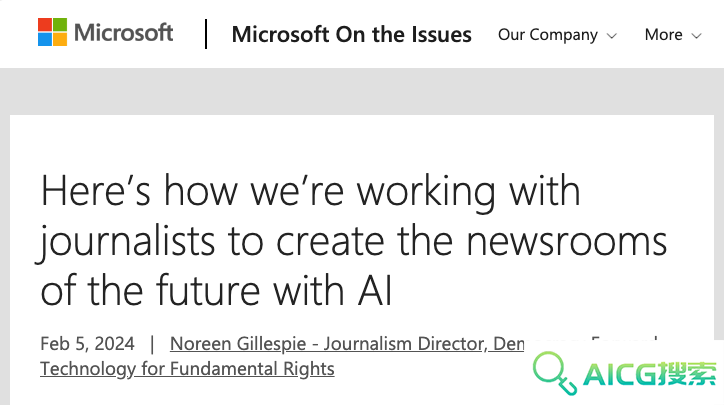Click the Feb 5, 2024 publication date
This screenshot has height=405, width=724.
87,344
